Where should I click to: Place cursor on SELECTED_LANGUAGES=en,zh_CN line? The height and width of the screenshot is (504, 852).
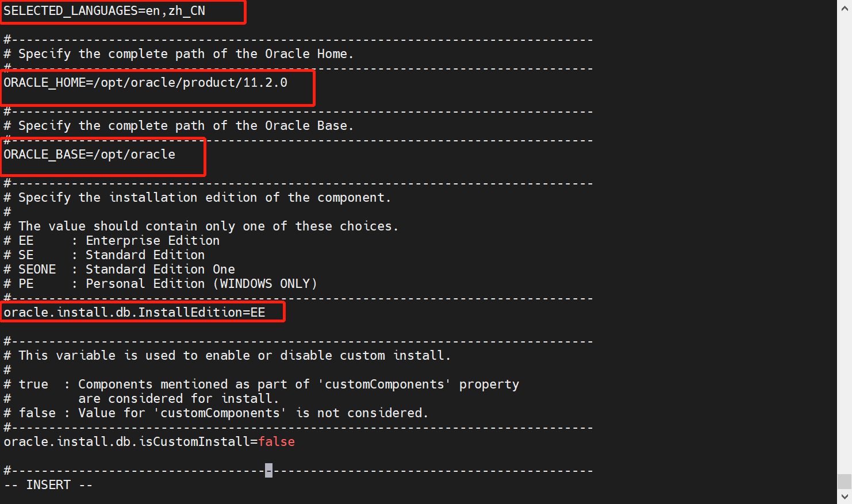pos(105,11)
